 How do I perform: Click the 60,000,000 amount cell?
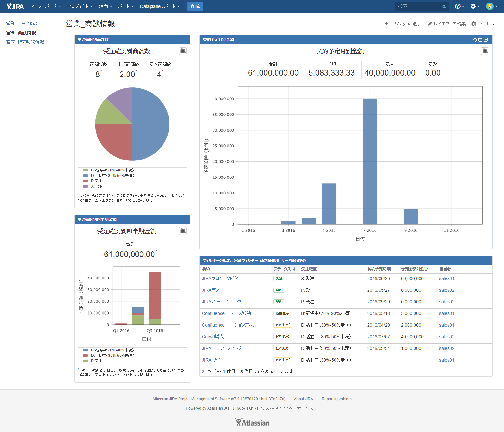pyautogui.click(x=412, y=278)
